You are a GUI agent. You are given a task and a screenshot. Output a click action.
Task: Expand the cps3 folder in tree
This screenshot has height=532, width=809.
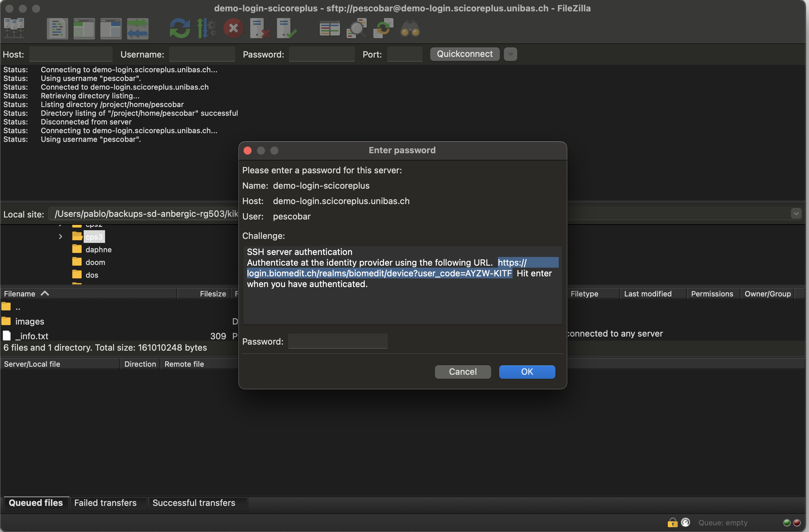tap(61, 237)
